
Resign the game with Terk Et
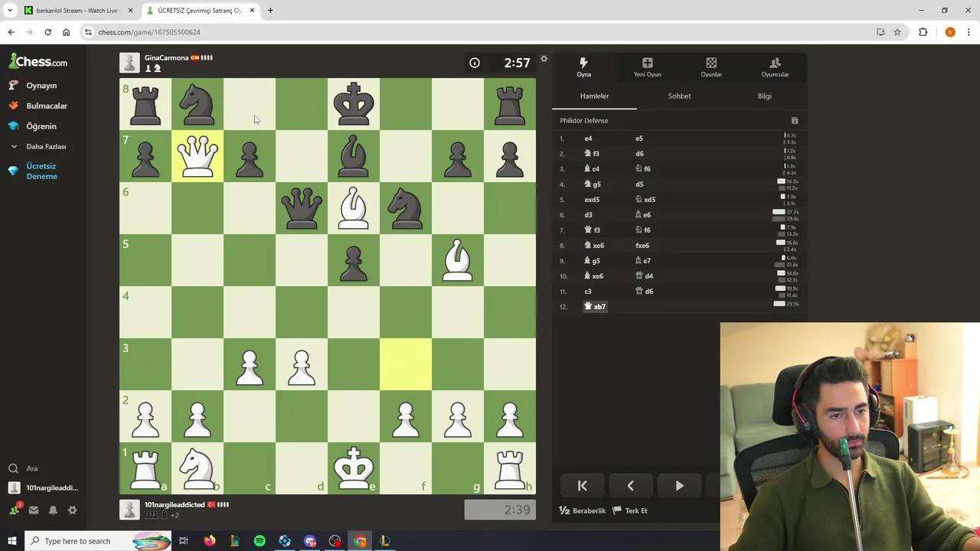635,510
